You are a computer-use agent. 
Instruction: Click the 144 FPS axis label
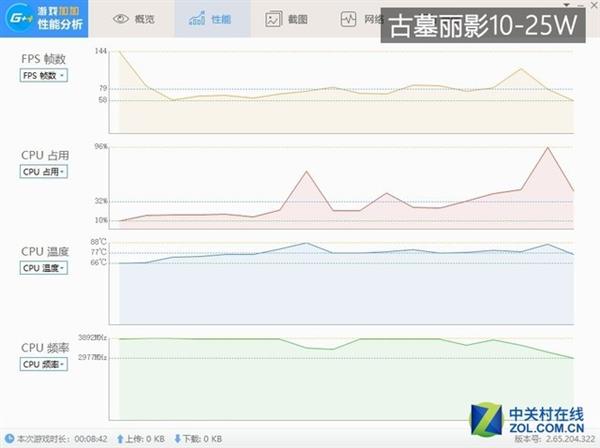101,51
